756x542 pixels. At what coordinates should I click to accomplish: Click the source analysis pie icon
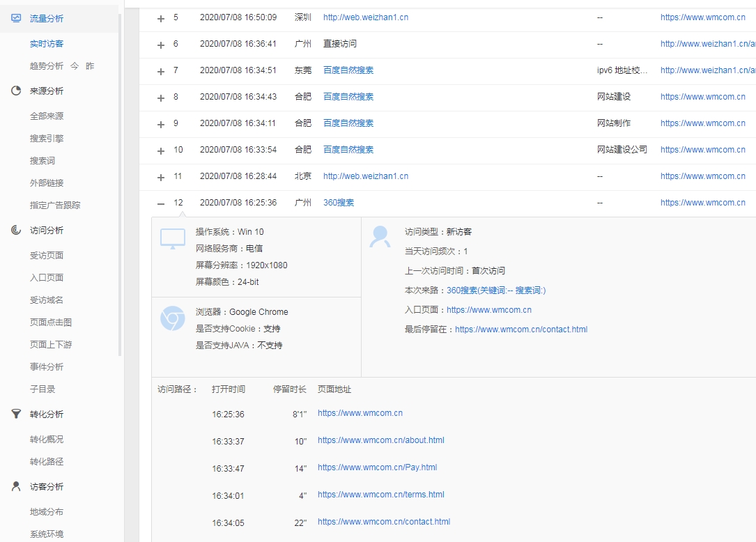pos(16,91)
